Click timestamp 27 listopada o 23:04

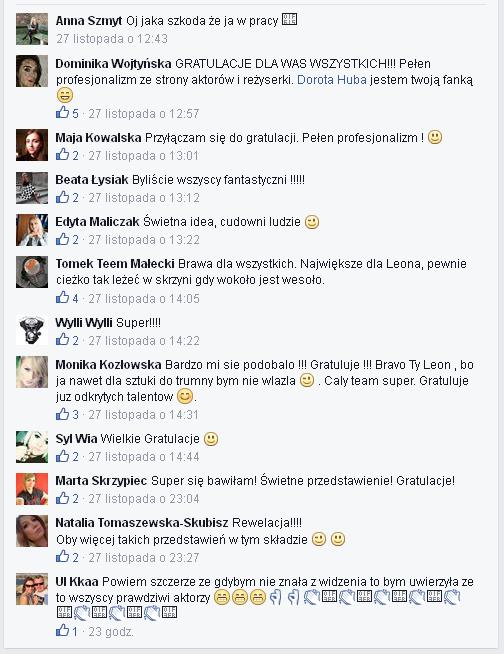(144, 498)
